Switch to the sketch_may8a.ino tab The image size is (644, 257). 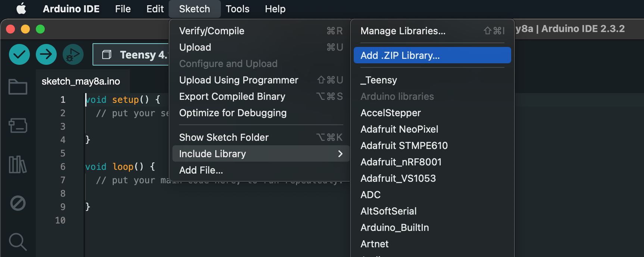click(81, 81)
